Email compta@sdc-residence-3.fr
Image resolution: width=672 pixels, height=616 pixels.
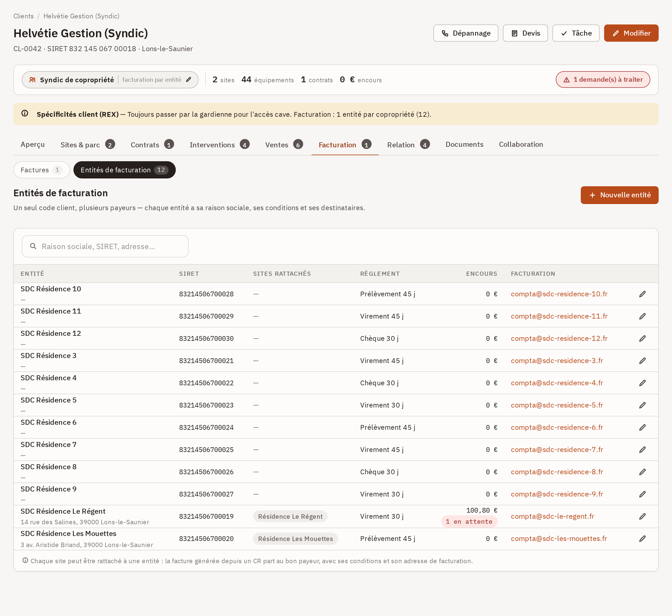[x=557, y=361]
